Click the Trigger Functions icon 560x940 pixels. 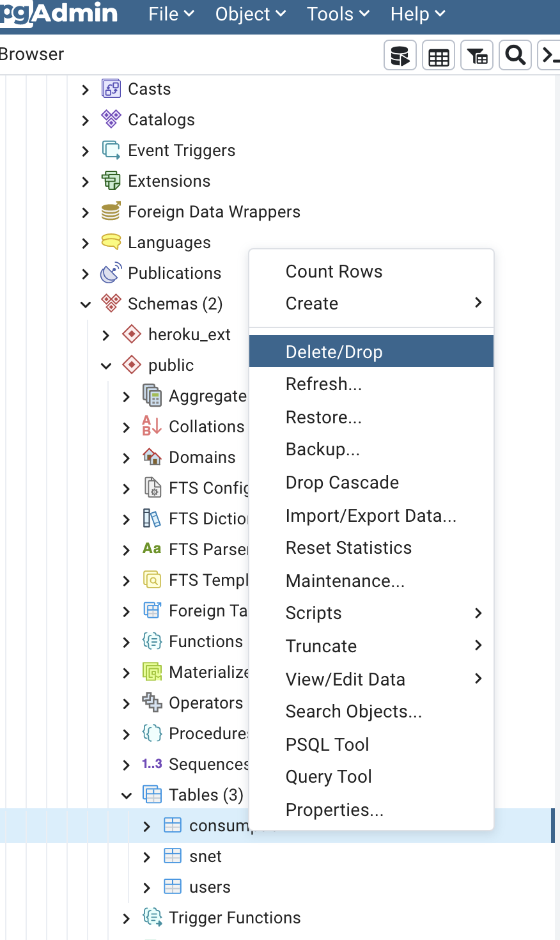click(x=152, y=918)
